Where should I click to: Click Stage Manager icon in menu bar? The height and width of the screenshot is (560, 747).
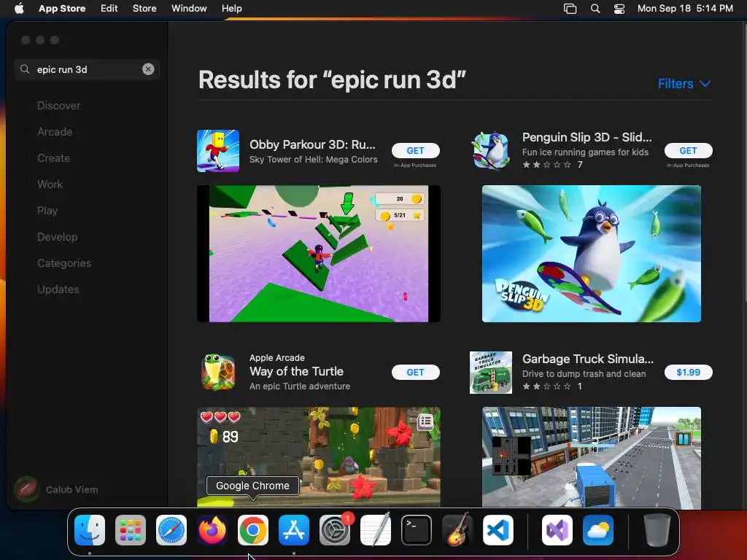(570, 9)
